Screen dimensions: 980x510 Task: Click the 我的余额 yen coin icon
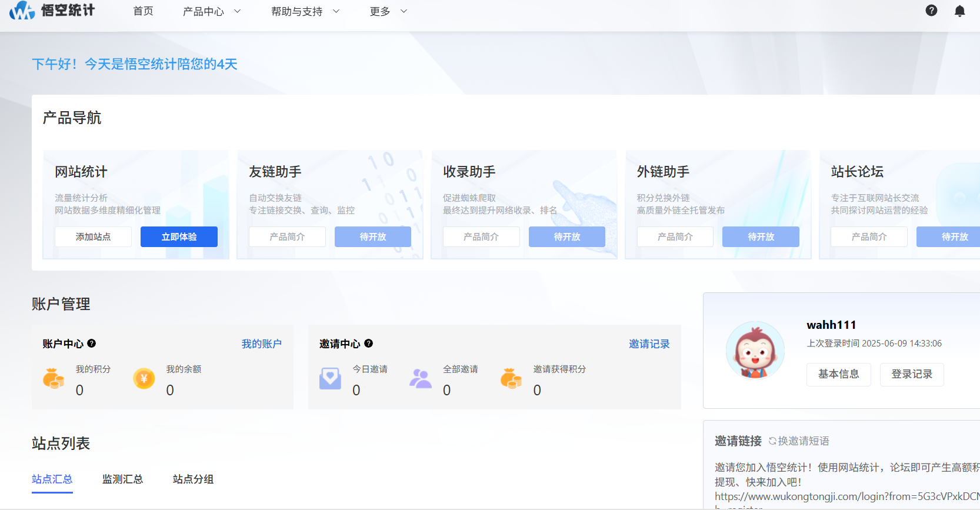pos(144,379)
